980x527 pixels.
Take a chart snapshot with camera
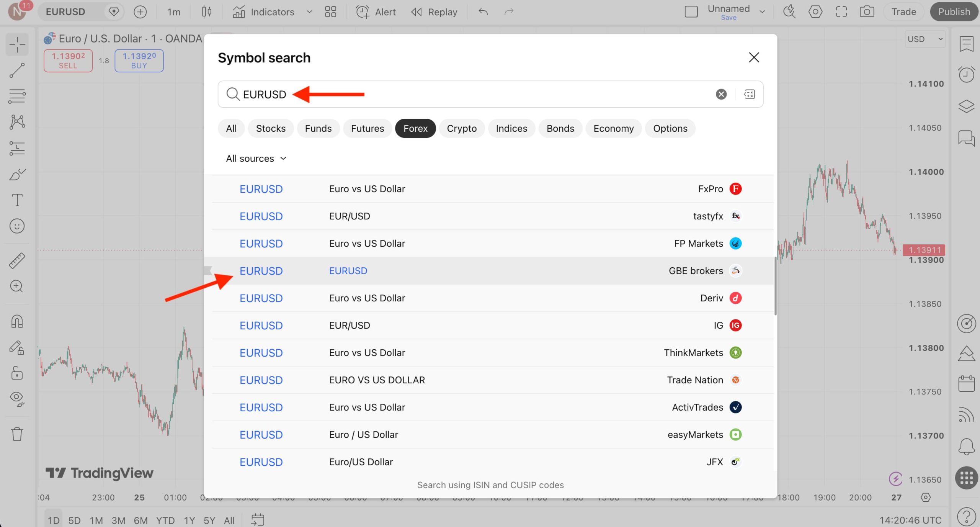pos(867,12)
